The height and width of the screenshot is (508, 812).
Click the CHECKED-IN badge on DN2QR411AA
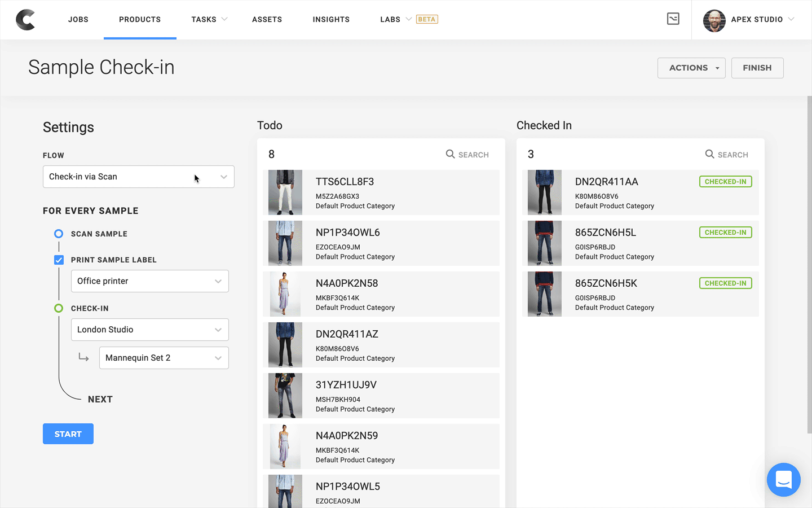(725, 182)
